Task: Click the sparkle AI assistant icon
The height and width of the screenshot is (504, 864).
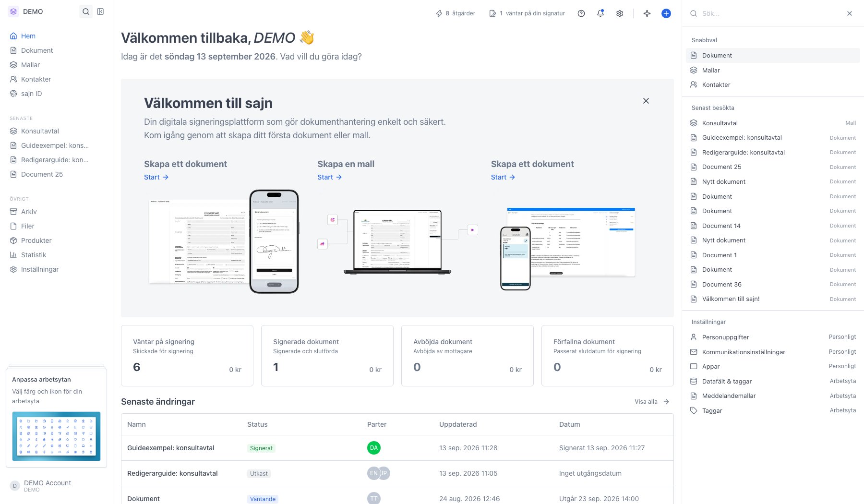Action: 647,13
